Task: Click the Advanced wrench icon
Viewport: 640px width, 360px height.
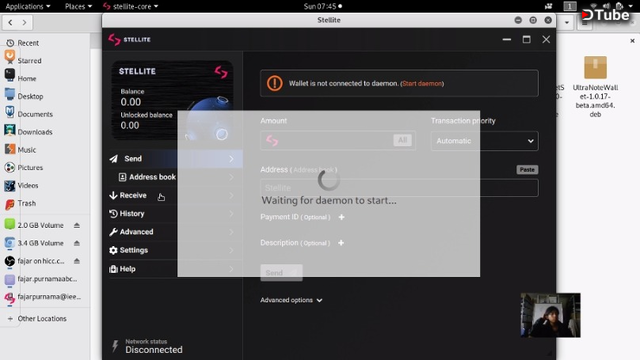Action: pos(113,232)
